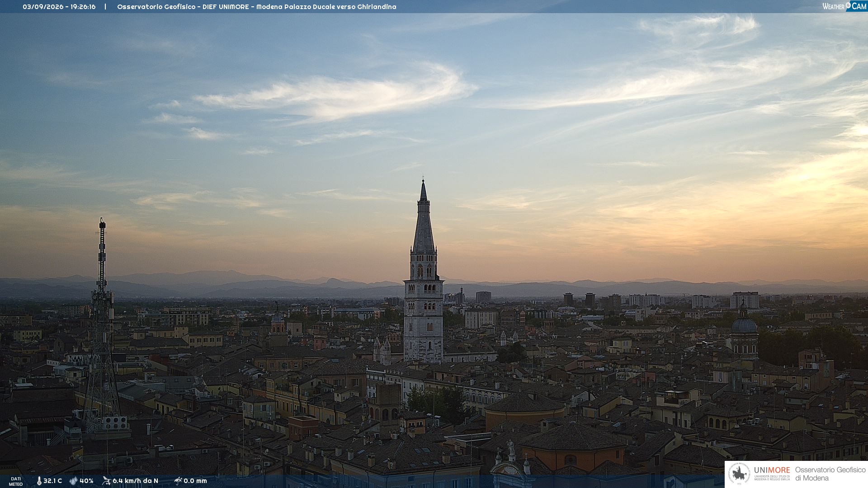Select the 32.1 C temperature reading
Screen dimensions: 868x488
[53, 481]
